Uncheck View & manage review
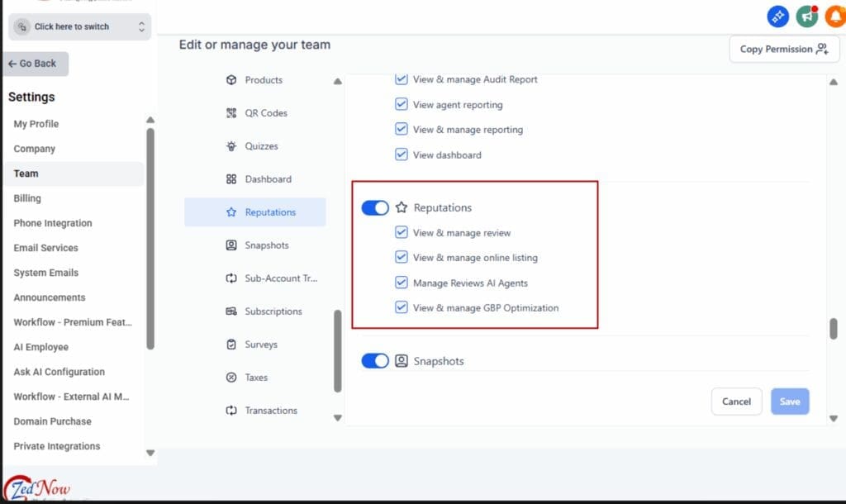846x504 pixels. [402, 232]
